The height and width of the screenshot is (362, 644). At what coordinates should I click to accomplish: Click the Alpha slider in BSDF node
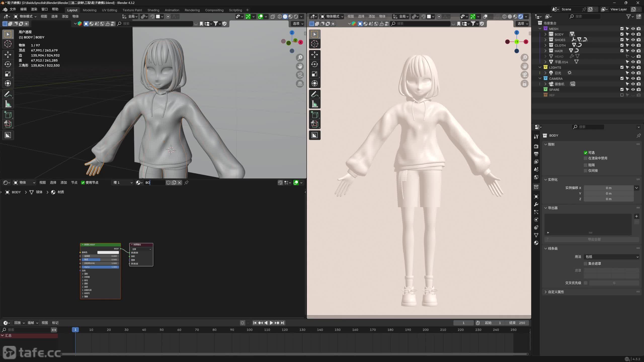pos(100,267)
